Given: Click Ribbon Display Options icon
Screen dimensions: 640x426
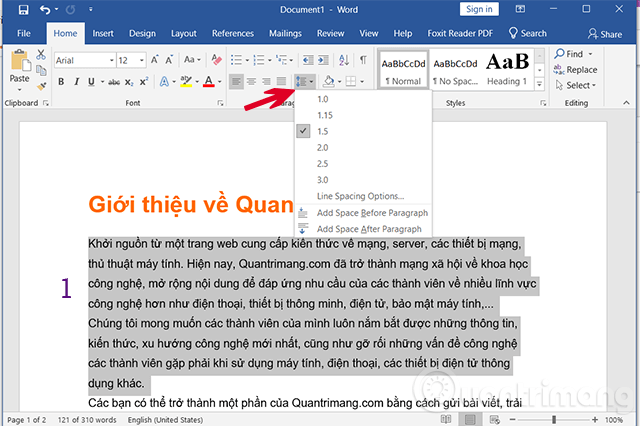Looking at the screenshot, I should click(x=520, y=9).
